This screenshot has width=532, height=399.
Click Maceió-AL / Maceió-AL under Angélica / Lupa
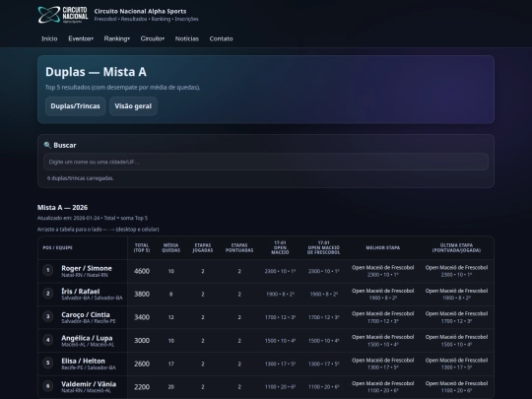88,345
